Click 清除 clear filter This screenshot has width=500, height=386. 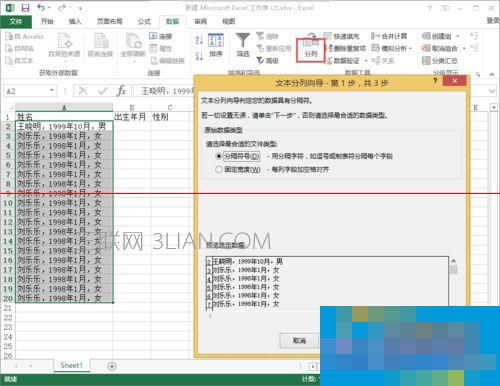267,36
